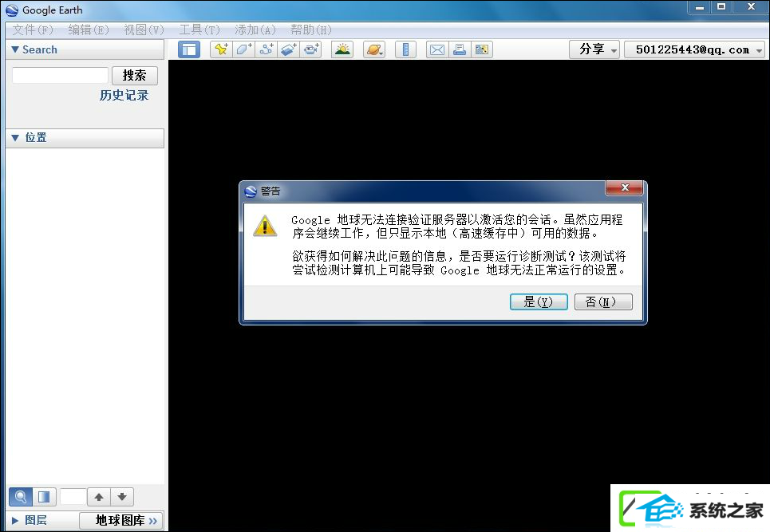Open the 工具(T) menu
770x532 pixels.
[x=199, y=30]
